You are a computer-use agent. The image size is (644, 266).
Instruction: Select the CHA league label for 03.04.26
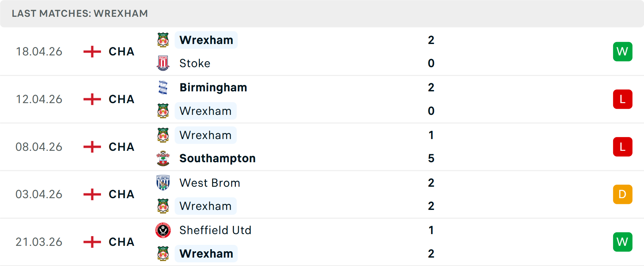click(121, 194)
